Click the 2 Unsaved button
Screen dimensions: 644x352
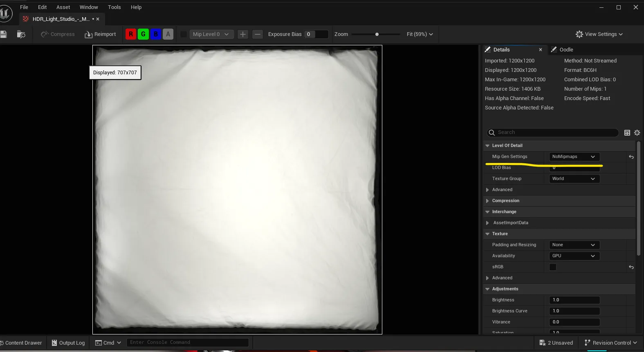pos(556,343)
